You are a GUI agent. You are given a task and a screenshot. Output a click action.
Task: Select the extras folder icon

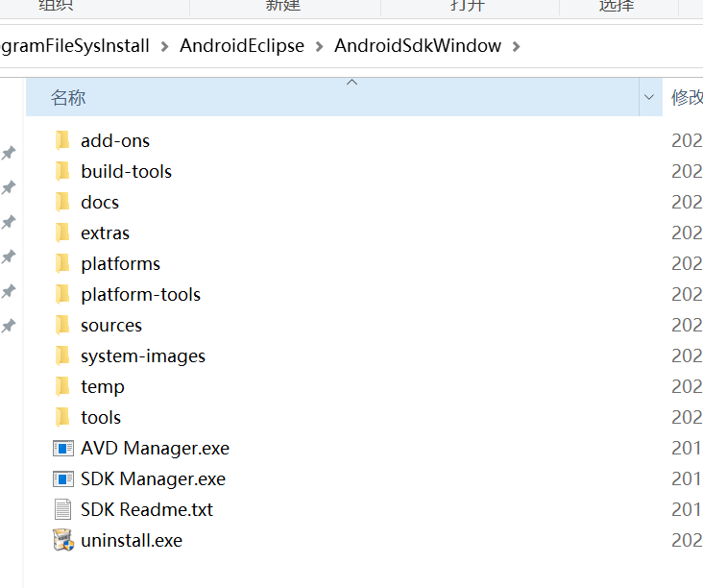coord(62,233)
